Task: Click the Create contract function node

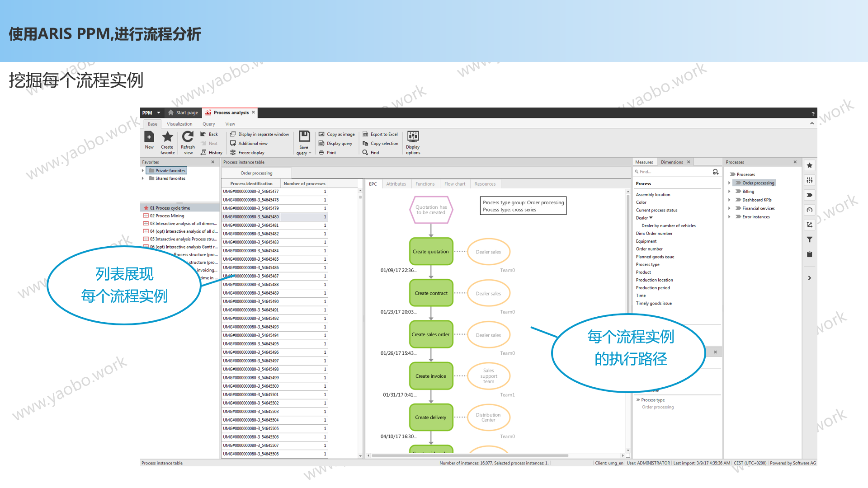Action: click(431, 293)
